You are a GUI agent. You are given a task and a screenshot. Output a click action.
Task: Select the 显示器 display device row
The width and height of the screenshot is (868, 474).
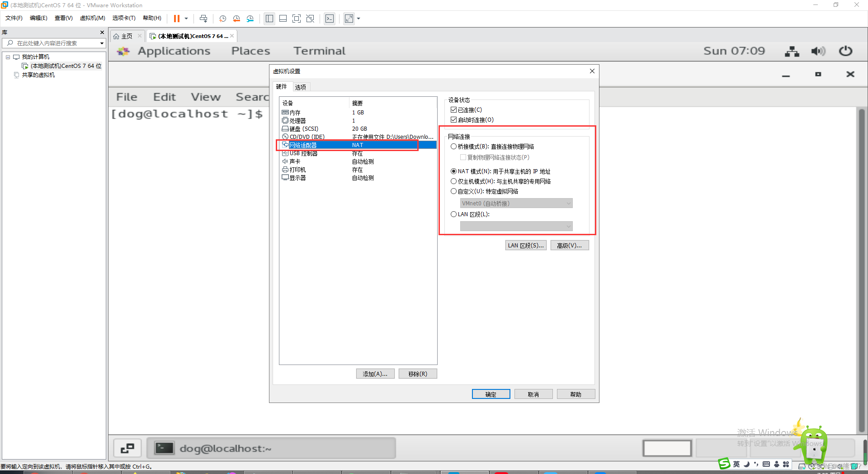point(358,178)
